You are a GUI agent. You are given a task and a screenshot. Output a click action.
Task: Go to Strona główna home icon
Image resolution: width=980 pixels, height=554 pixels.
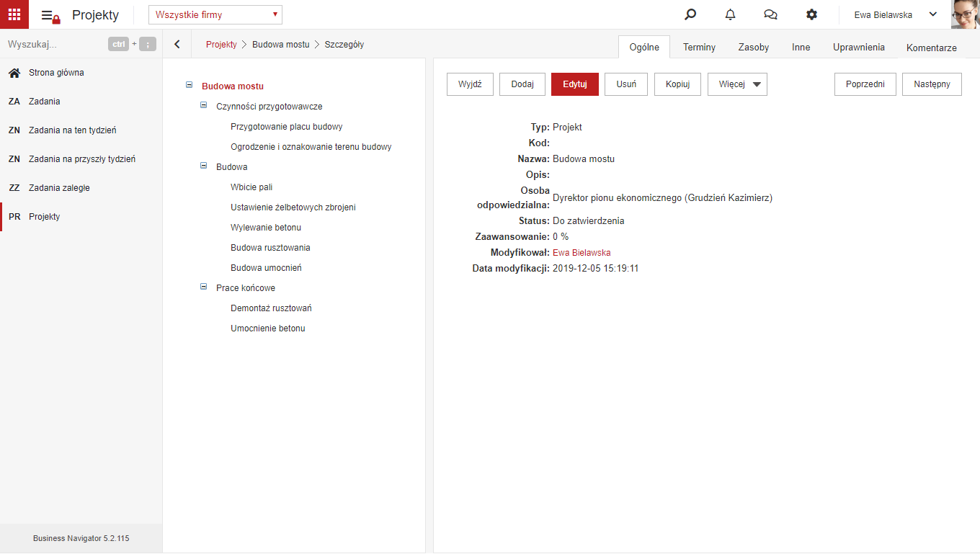[14, 73]
